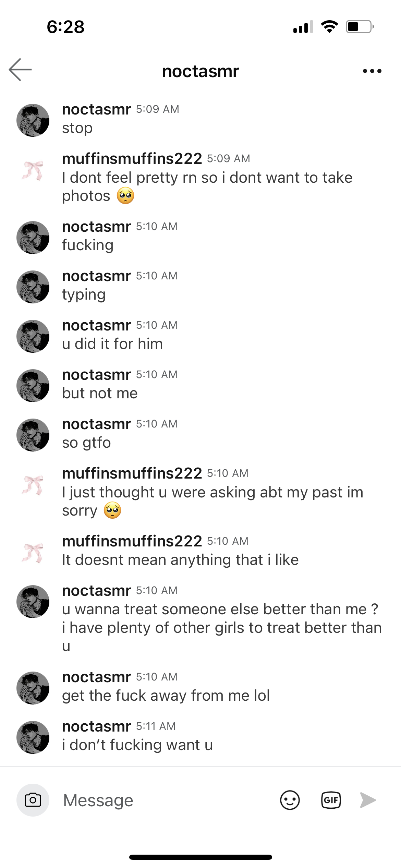
Task: Open the emoji picker smiley icon
Action: point(290,800)
